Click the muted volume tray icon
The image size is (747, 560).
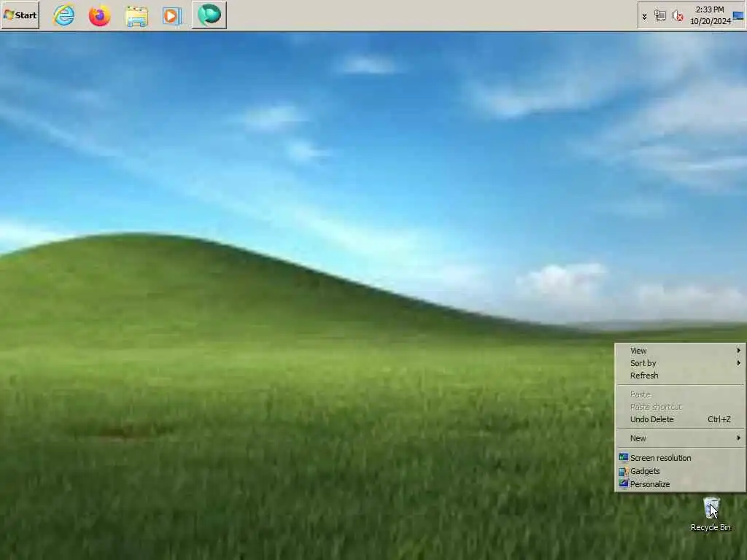pos(677,16)
